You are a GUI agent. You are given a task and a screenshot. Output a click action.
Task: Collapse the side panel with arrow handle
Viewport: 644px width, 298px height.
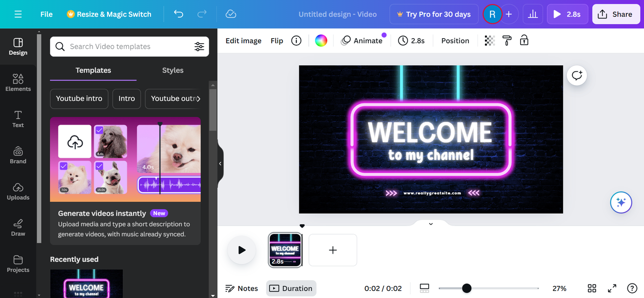coord(220,164)
